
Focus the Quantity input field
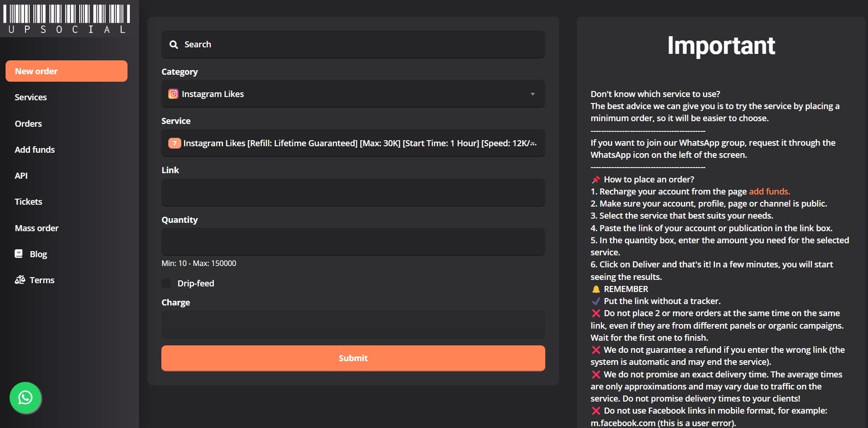pos(353,242)
